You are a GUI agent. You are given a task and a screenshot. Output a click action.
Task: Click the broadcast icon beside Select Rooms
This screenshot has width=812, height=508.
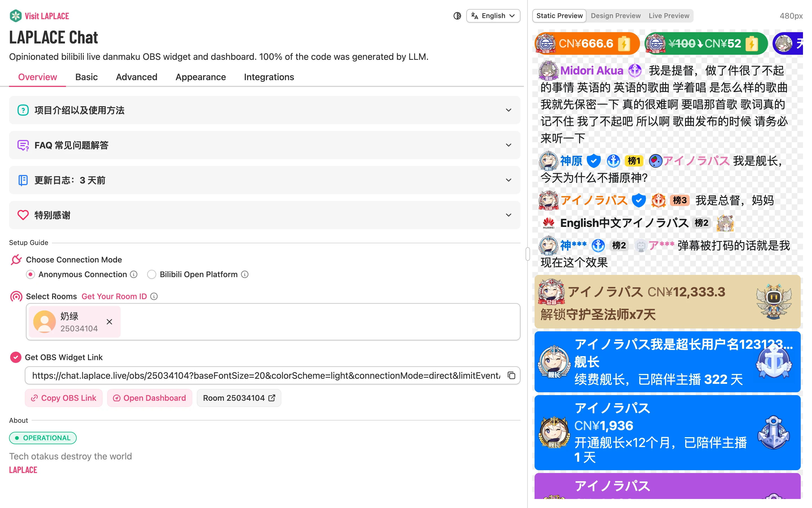(16, 296)
